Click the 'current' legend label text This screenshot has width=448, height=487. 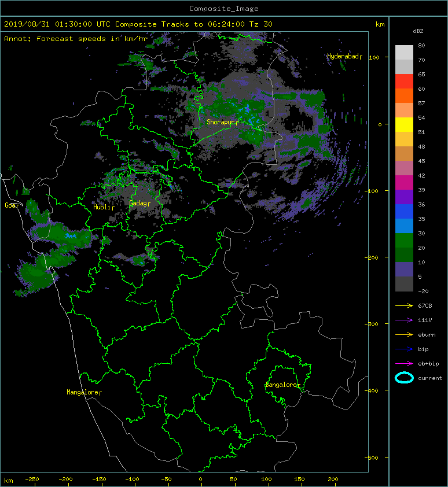tap(430, 378)
